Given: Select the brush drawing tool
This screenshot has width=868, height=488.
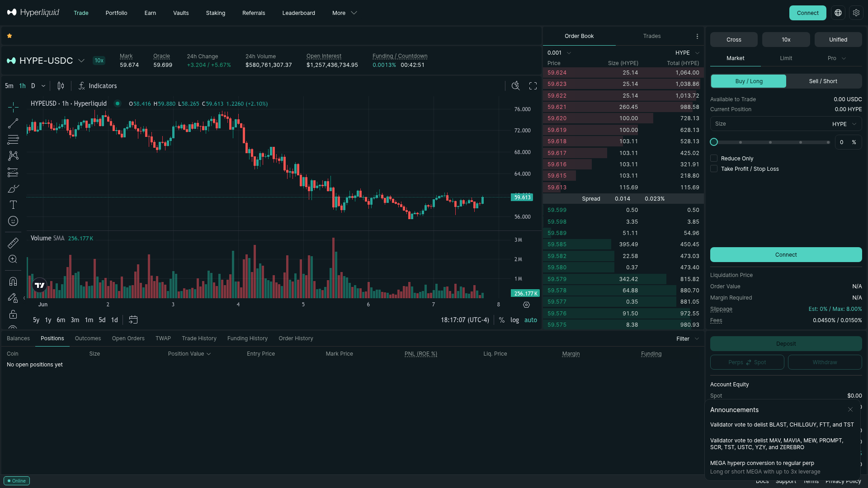Looking at the screenshot, I should pyautogui.click(x=13, y=188).
